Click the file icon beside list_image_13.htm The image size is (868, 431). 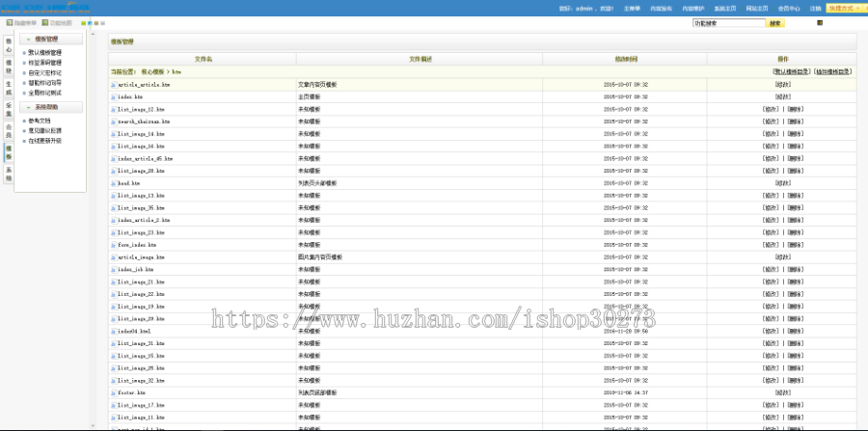114,196
